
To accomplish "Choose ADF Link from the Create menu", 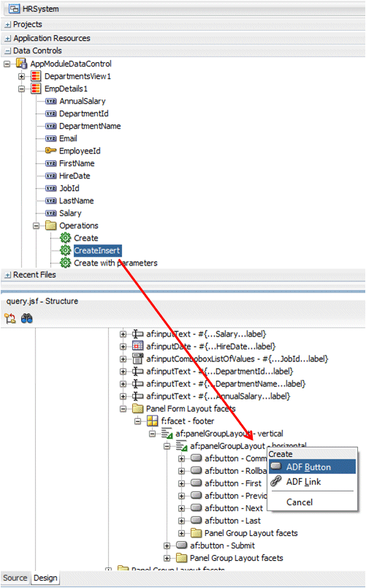I will (312, 481).
